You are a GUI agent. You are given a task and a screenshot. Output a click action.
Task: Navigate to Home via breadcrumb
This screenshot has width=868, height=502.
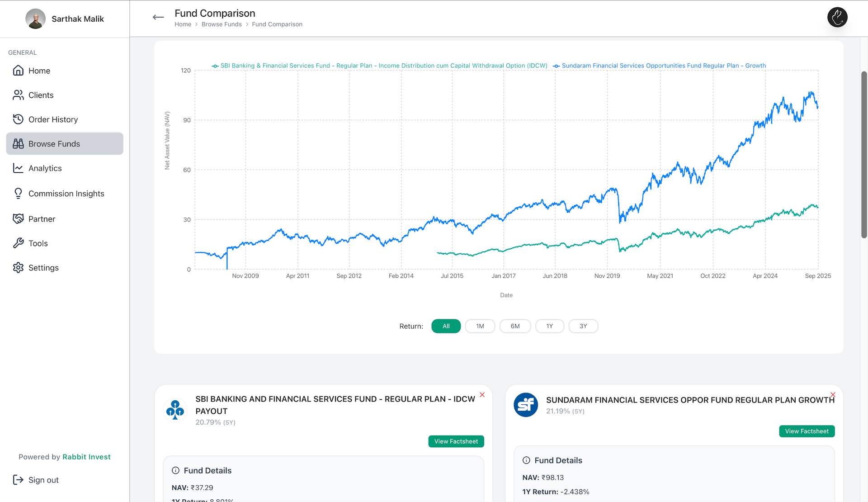click(183, 24)
